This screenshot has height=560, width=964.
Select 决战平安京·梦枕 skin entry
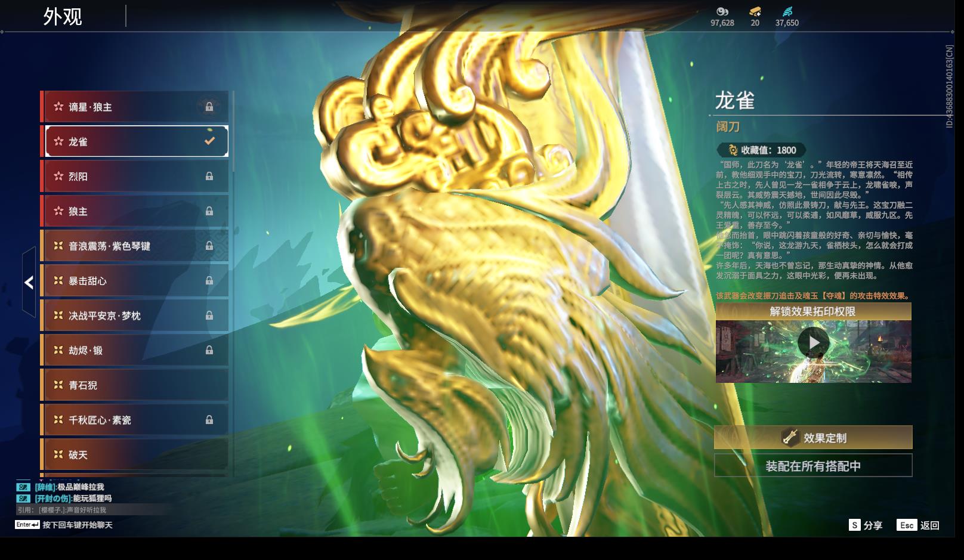[134, 315]
